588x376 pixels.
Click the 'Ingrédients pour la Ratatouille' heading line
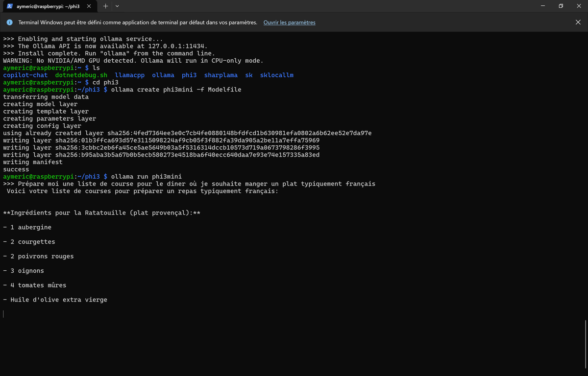coord(101,213)
